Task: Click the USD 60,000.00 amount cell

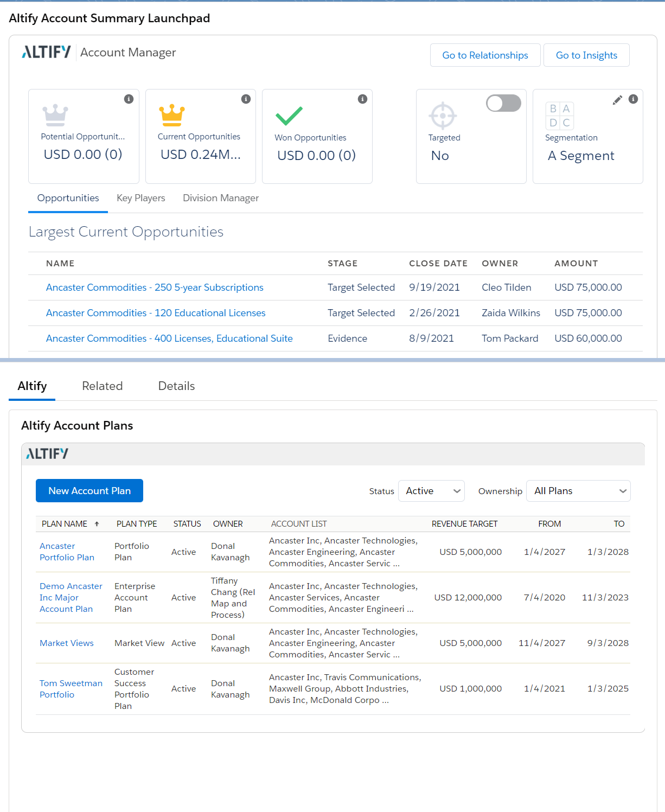Action: [588, 338]
